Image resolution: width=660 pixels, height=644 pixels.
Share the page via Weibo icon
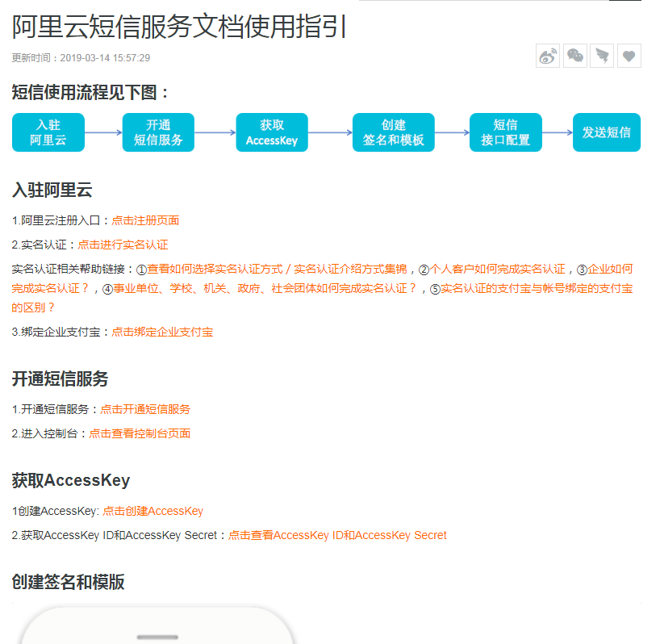[x=548, y=56]
